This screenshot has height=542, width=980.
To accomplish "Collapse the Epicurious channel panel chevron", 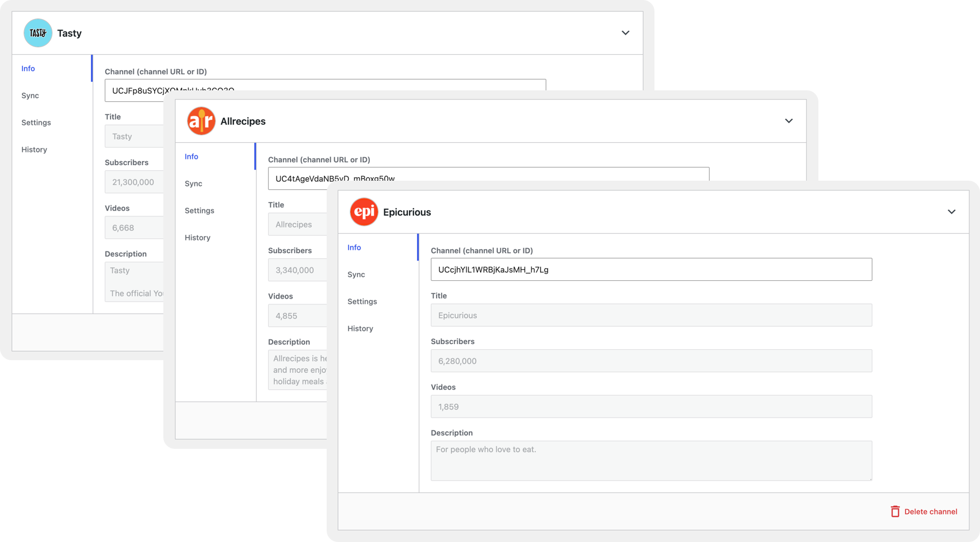I will click(x=951, y=212).
